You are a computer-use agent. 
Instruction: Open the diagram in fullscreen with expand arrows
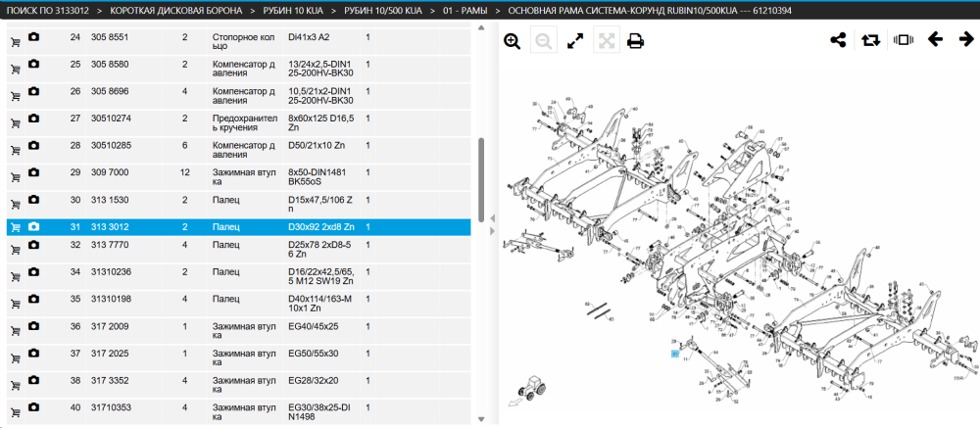[575, 42]
